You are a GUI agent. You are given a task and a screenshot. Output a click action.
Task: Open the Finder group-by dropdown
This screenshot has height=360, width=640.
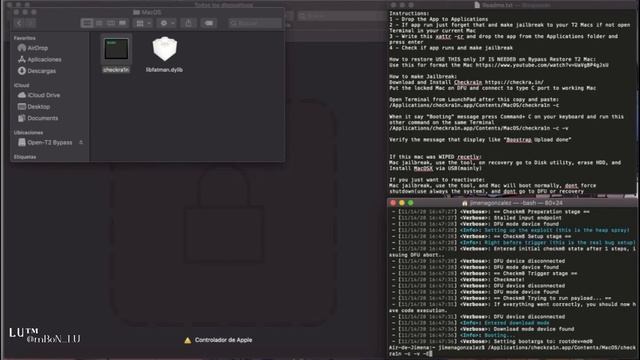point(143,23)
